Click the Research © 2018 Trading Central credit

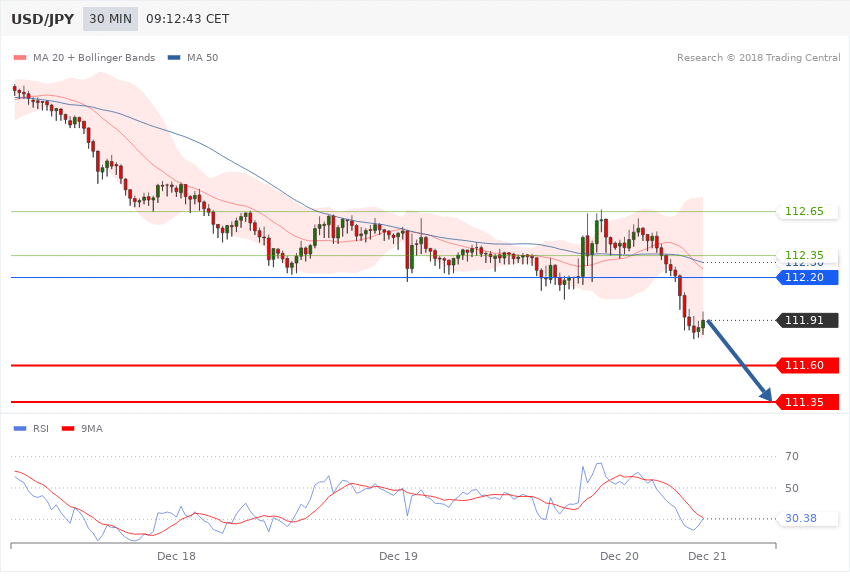coord(758,57)
